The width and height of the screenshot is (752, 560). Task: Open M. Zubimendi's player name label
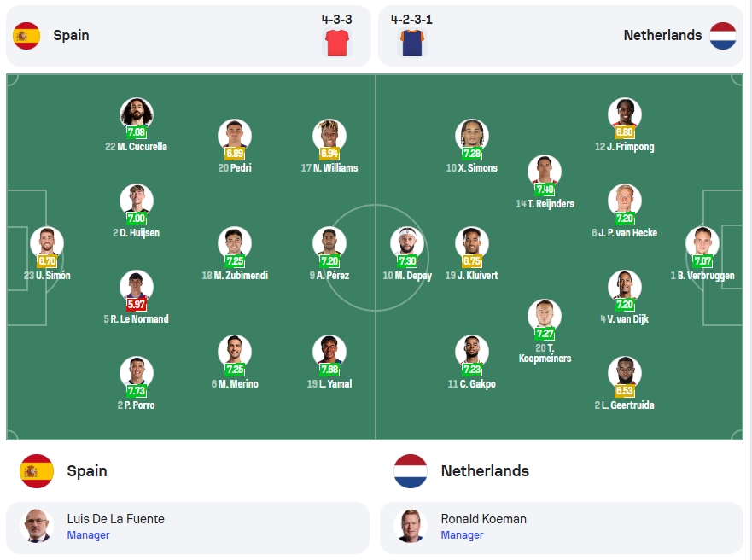click(x=235, y=275)
